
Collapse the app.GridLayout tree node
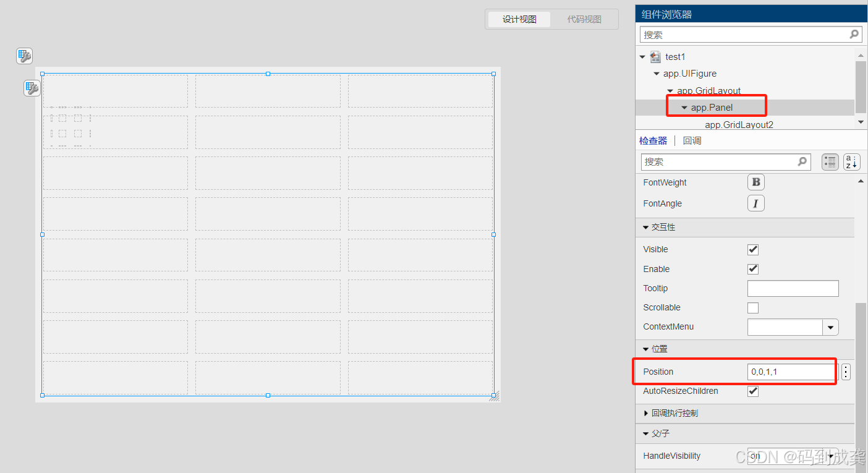tap(670, 91)
